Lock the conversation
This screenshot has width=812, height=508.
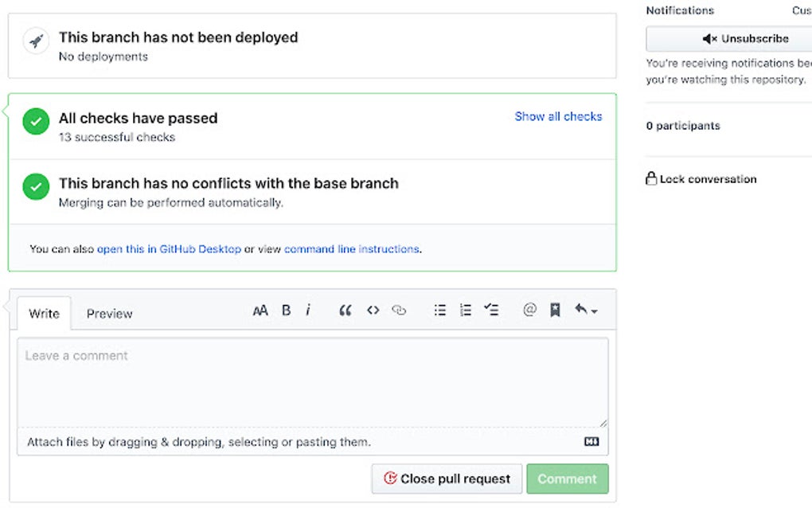click(701, 178)
